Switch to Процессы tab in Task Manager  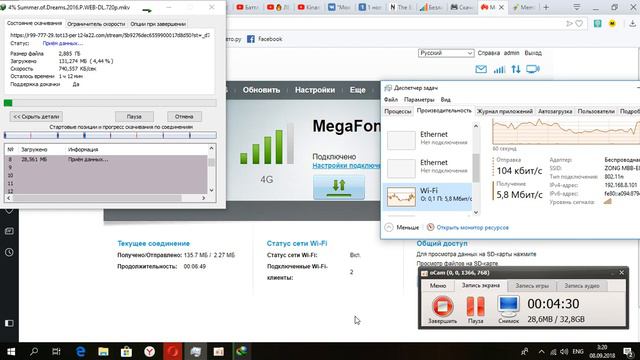398,111
